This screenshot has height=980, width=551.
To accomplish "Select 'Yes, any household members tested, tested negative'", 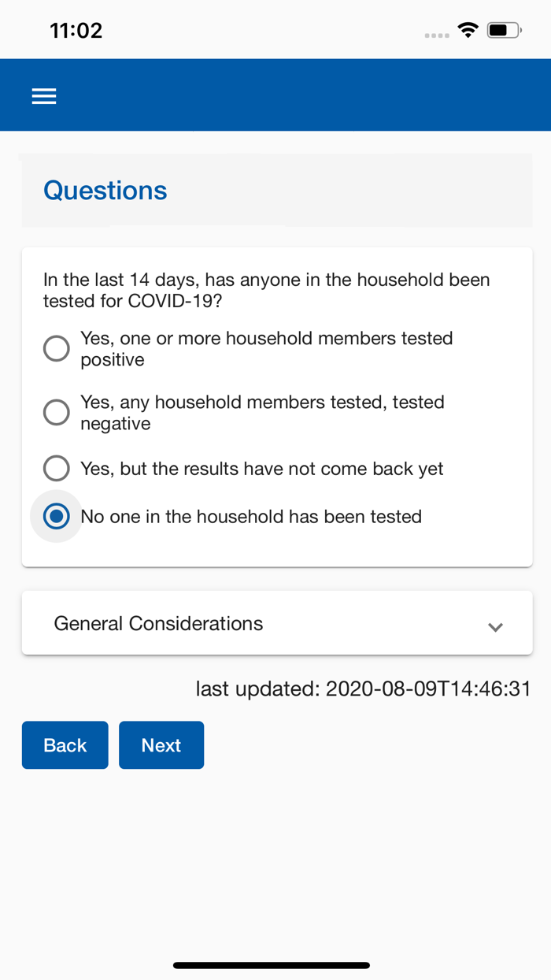I will (56, 412).
